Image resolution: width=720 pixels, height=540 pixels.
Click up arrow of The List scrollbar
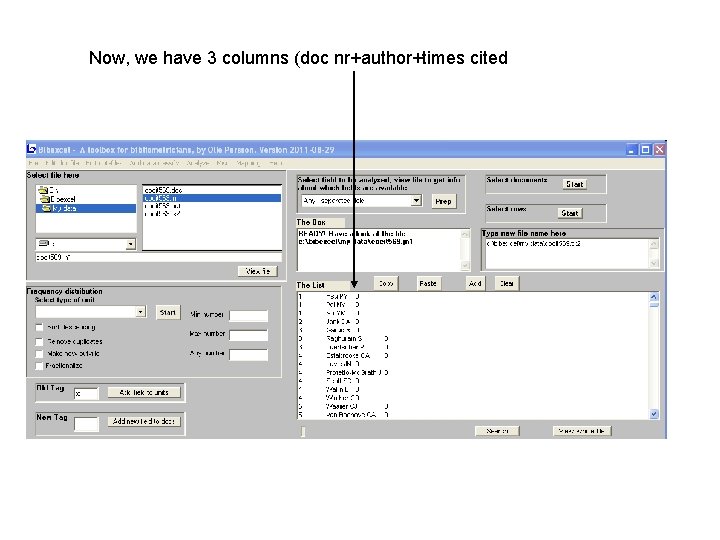pos(654,297)
